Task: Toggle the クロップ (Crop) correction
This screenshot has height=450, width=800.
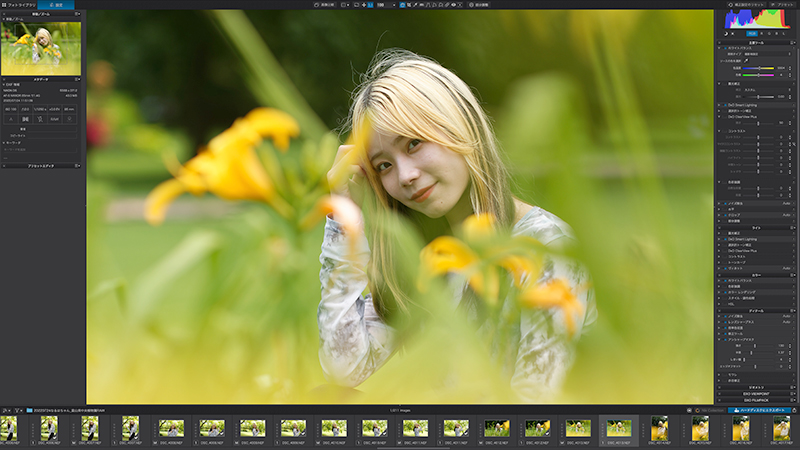Action: click(725, 215)
